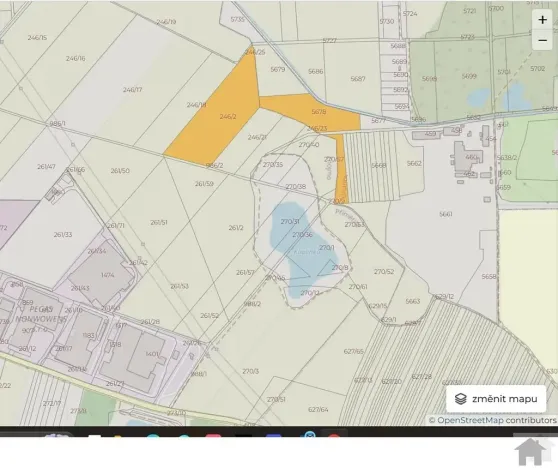Click the layers icon beside změnit mapu
Screen dimensions: 558x468
coord(461,399)
